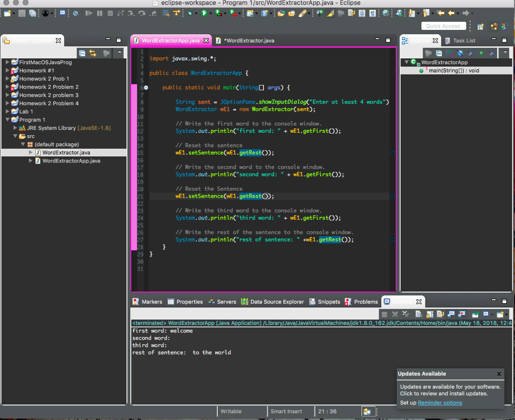Expand the Lab 1 project
This screenshot has height=420, width=515.
[x=7, y=111]
